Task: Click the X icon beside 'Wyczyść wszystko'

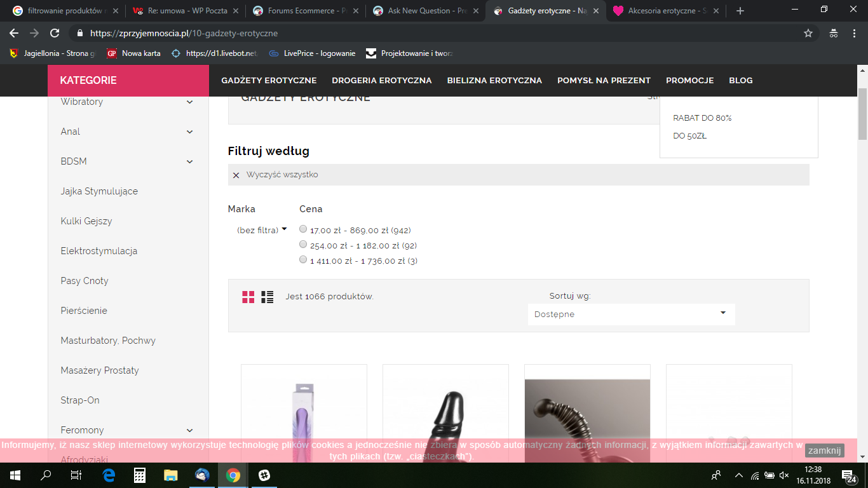Action: coord(236,175)
